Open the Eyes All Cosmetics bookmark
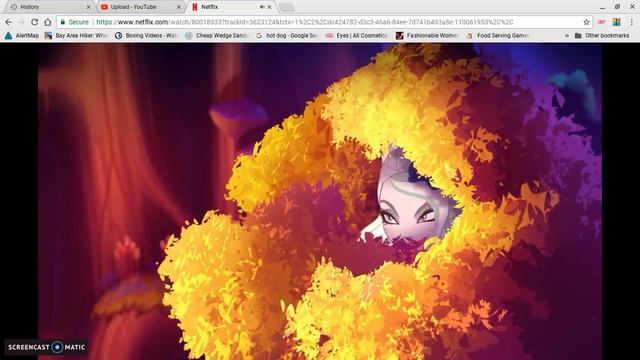640x360 pixels. pyautogui.click(x=357, y=36)
